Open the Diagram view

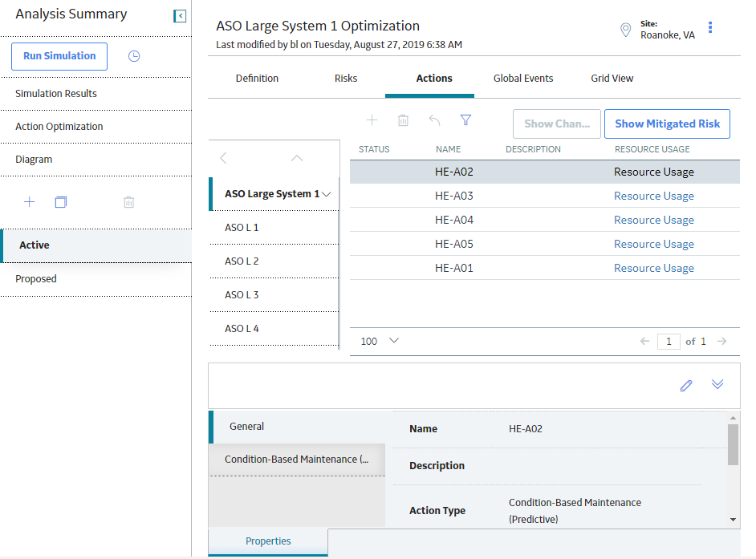[96, 160]
